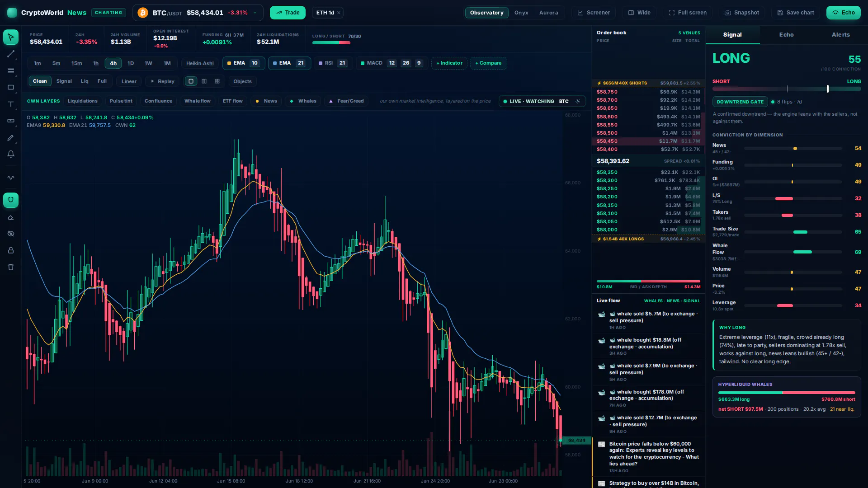Click the DOWNTREND GATE badge
The image size is (868, 488).
coord(740,102)
